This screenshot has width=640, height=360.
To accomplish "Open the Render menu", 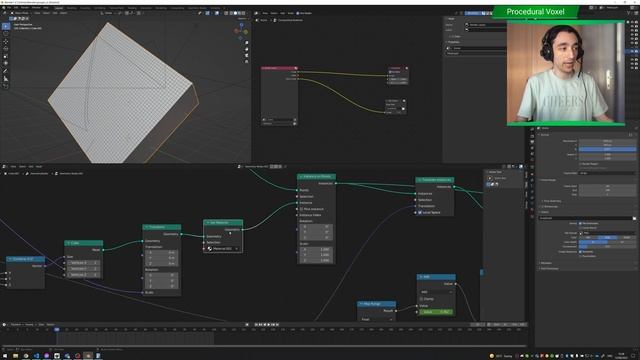I will 25,7.
